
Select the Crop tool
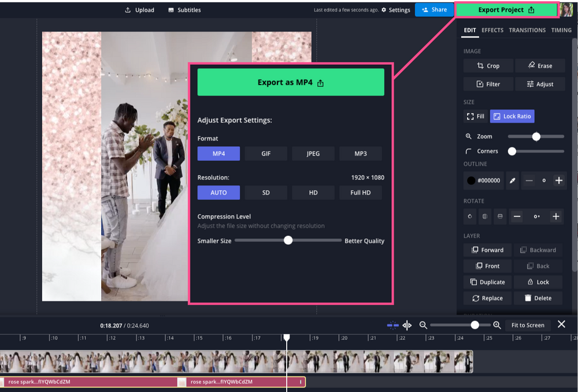[488, 65]
